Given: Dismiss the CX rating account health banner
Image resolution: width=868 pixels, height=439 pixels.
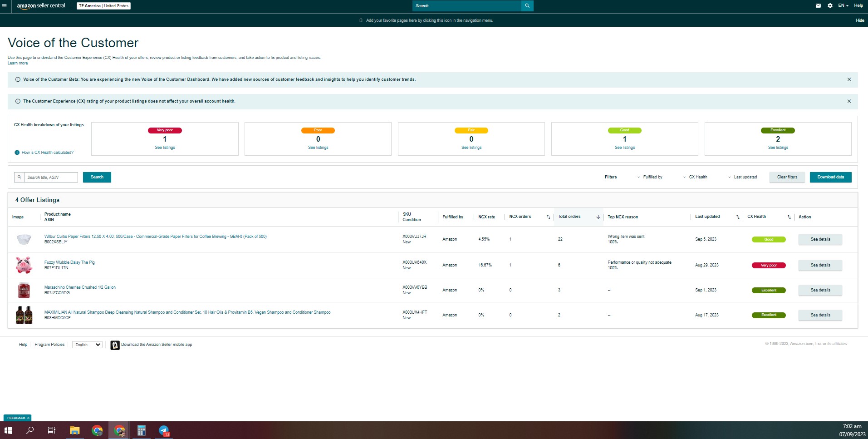Looking at the screenshot, I should pos(849,101).
